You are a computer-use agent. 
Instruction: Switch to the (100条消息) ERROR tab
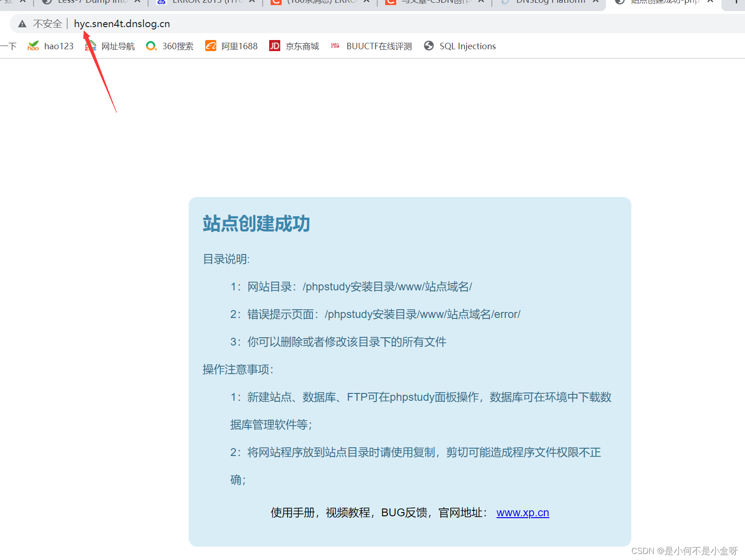tap(320, 2)
